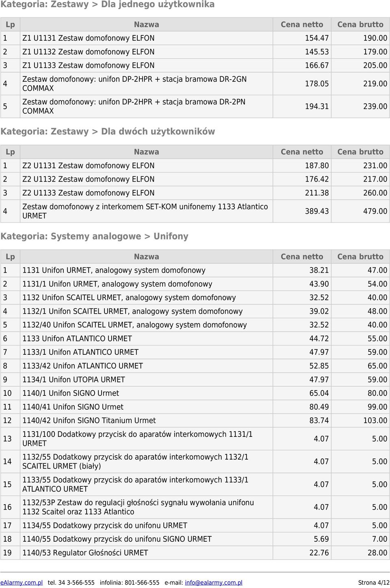Select the 'Z1 U1131 Zestaw domofonowy ELFON' row name
The image size is (390, 588).
coord(89,38)
